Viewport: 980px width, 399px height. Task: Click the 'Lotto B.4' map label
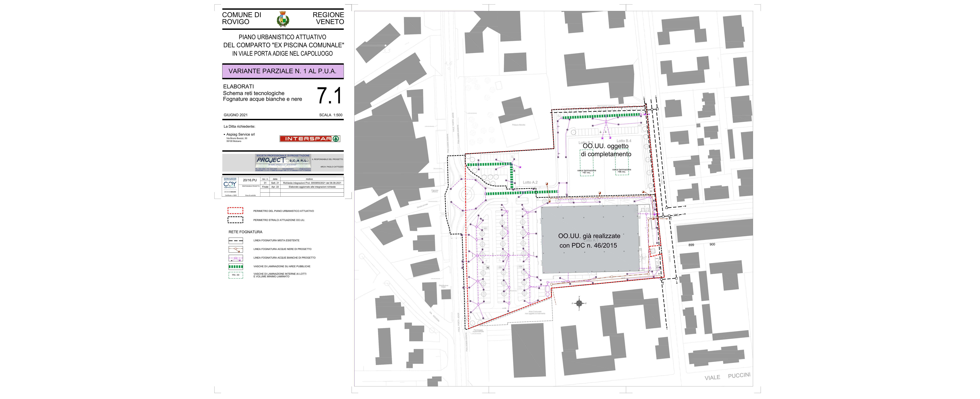click(x=624, y=141)
